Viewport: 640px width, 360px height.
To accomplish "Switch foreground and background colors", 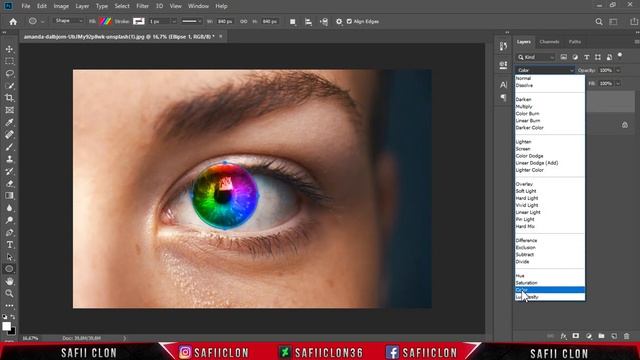I will 13,317.
